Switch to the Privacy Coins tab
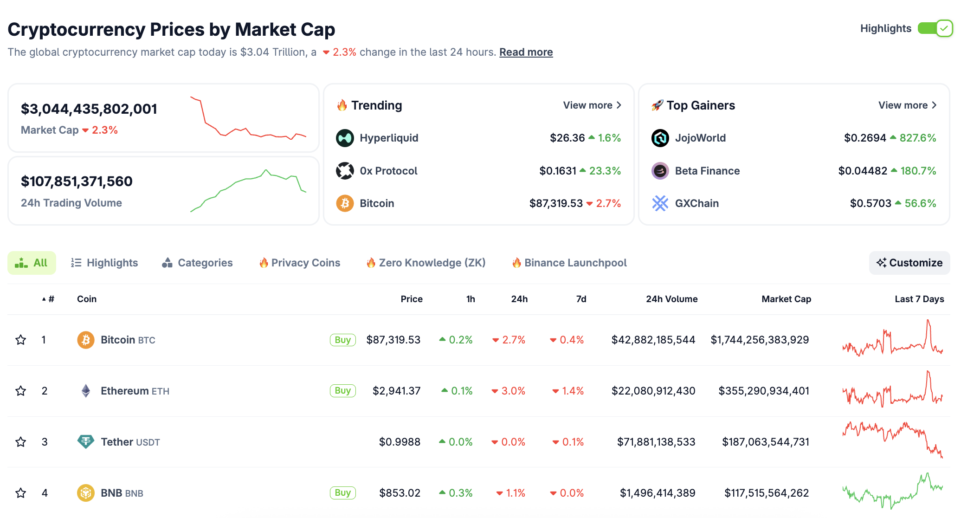 click(x=299, y=263)
